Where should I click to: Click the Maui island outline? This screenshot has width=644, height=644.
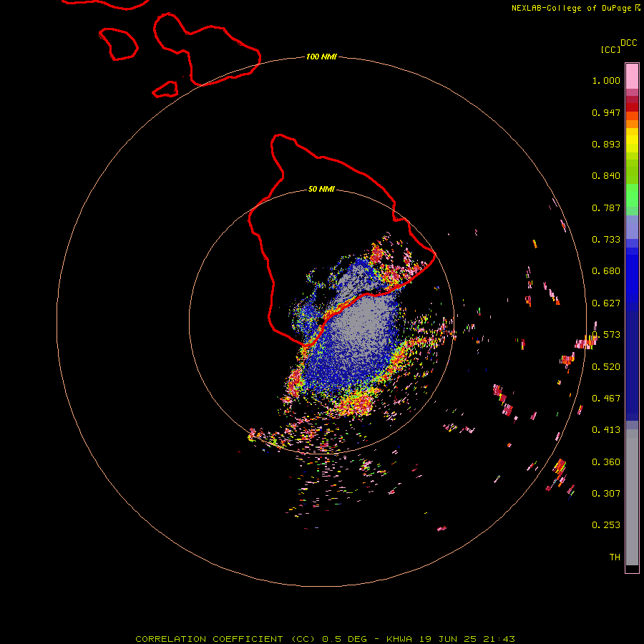pos(207,49)
